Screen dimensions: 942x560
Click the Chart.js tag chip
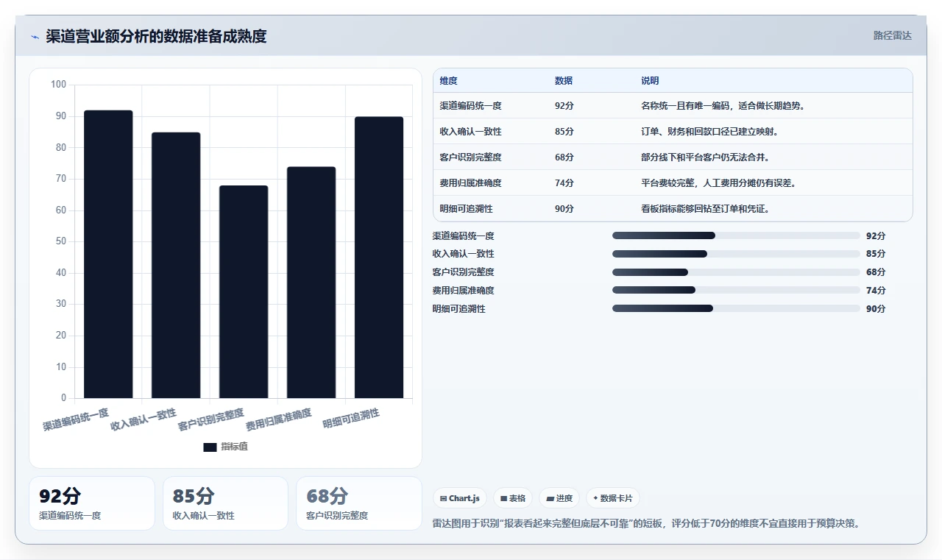pos(460,498)
